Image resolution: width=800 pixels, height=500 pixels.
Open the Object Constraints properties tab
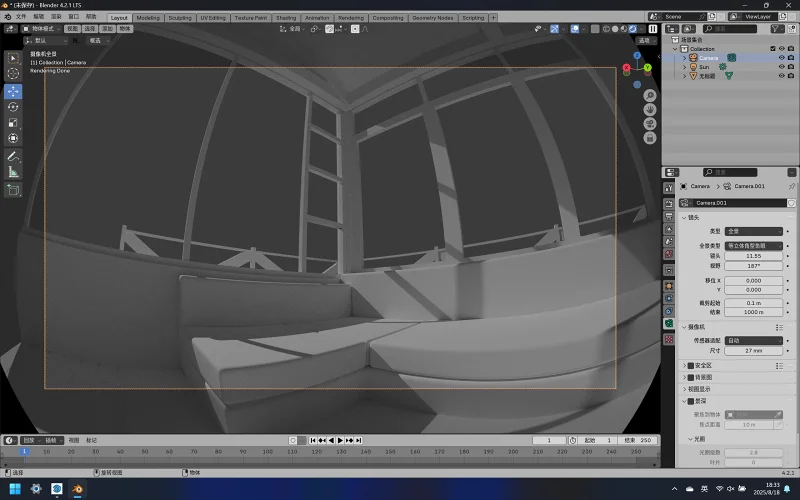669,311
